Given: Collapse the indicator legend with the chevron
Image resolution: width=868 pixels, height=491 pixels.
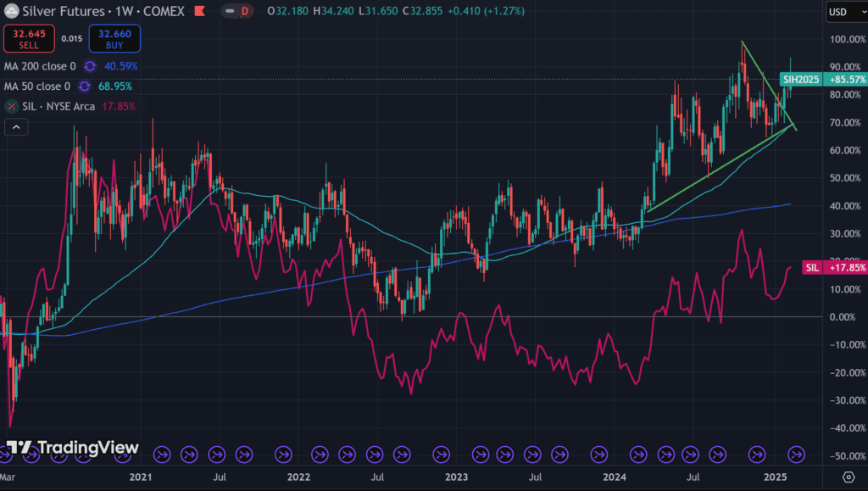Looking at the screenshot, I should point(17,127).
